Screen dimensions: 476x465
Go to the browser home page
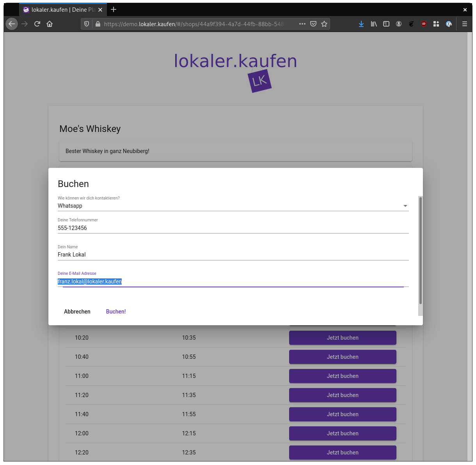(x=50, y=24)
